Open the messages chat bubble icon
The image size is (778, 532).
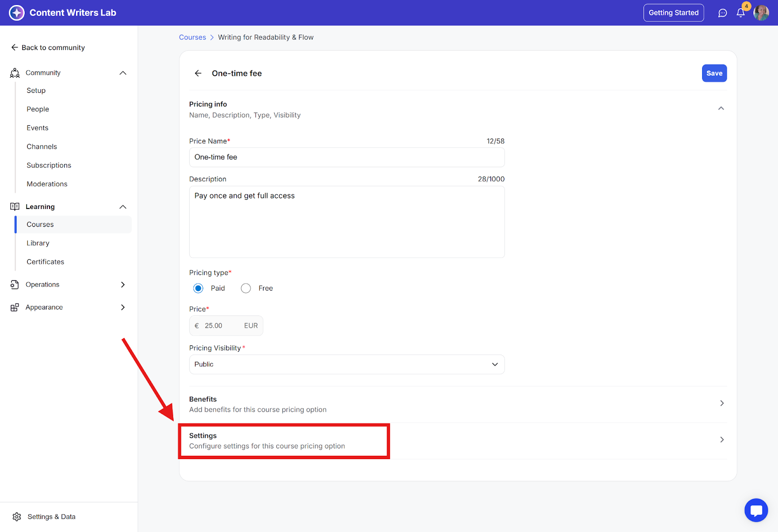pyautogui.click(x=722, y=13)
